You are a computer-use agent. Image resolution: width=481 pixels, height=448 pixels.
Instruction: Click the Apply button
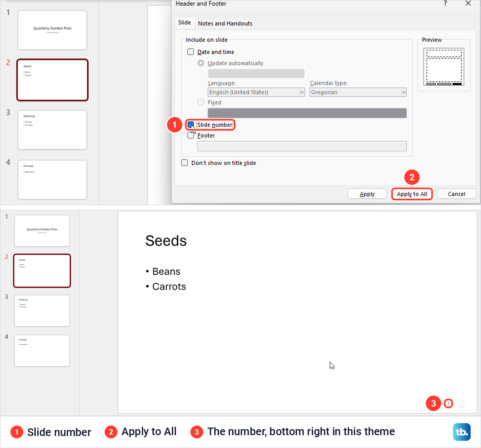click(367, 194)
